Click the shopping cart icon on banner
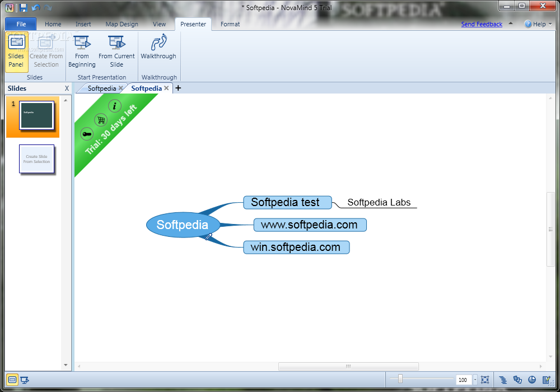This screenshot has height=392, width=560. point(101,120)
